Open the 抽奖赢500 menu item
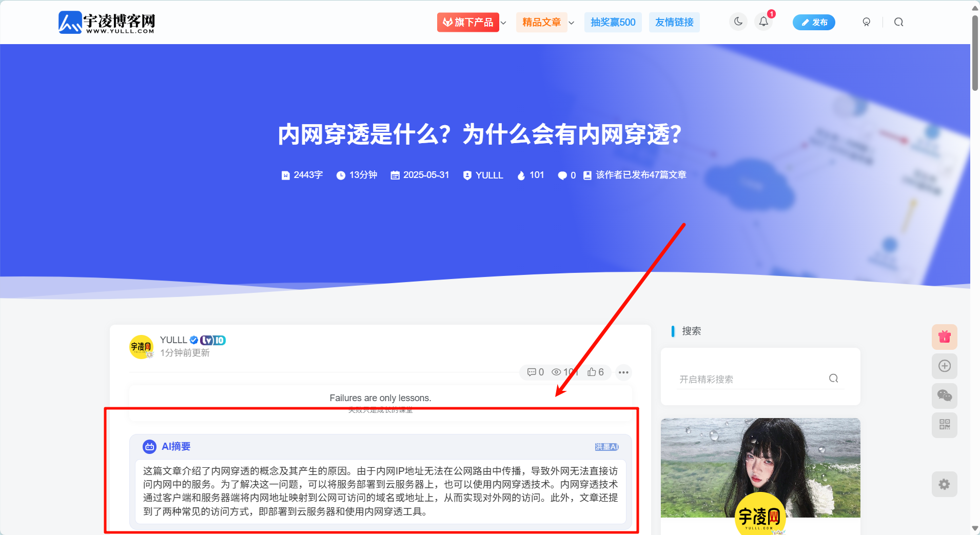The height and width of the screenshot is (535, 980). coord(613,23)
